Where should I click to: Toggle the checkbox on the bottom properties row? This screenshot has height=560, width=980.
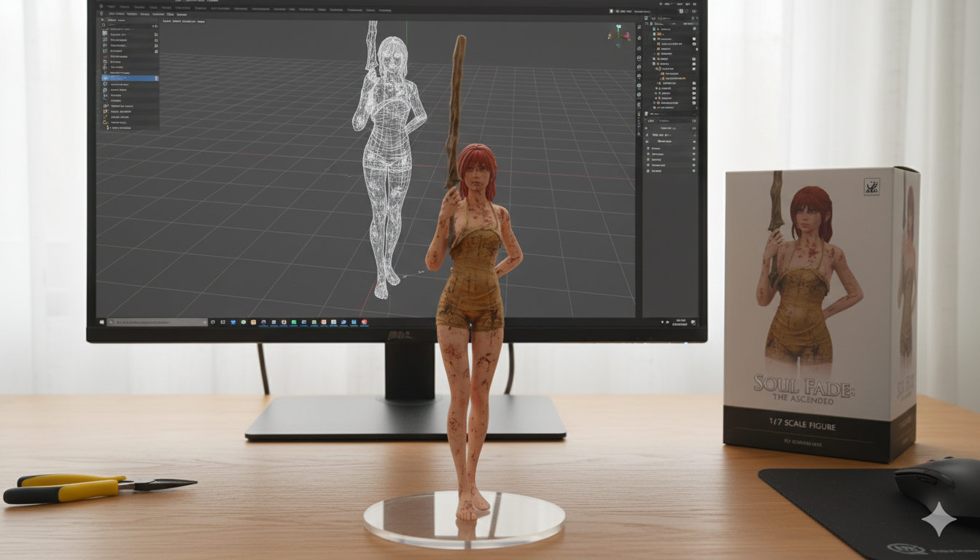[693, 171]
